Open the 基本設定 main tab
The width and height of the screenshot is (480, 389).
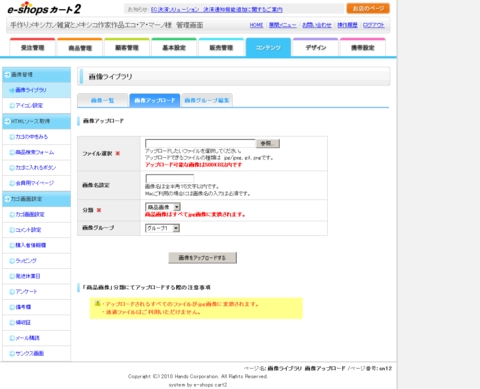click(174, 47)
